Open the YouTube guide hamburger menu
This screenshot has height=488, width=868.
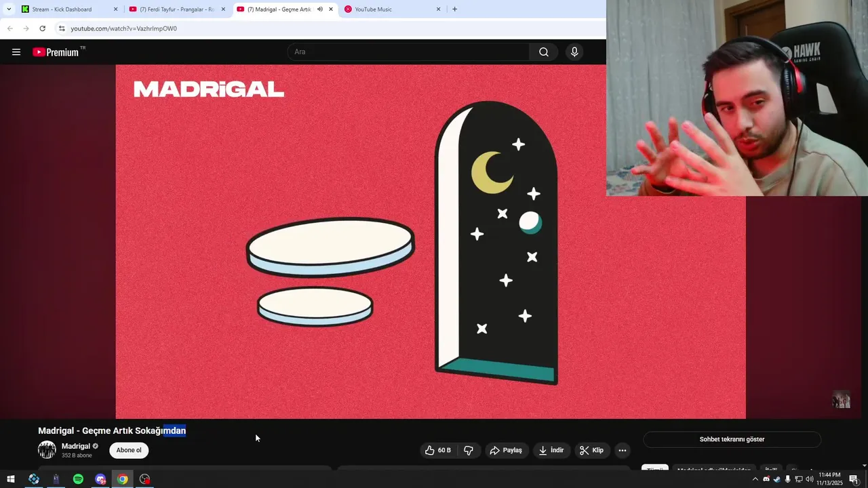pyautogui.click(x=16, y=52)
